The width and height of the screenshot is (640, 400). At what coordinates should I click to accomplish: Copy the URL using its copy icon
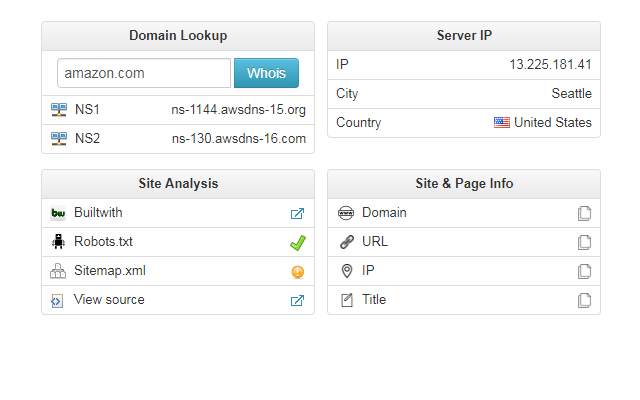coord(584,242)
